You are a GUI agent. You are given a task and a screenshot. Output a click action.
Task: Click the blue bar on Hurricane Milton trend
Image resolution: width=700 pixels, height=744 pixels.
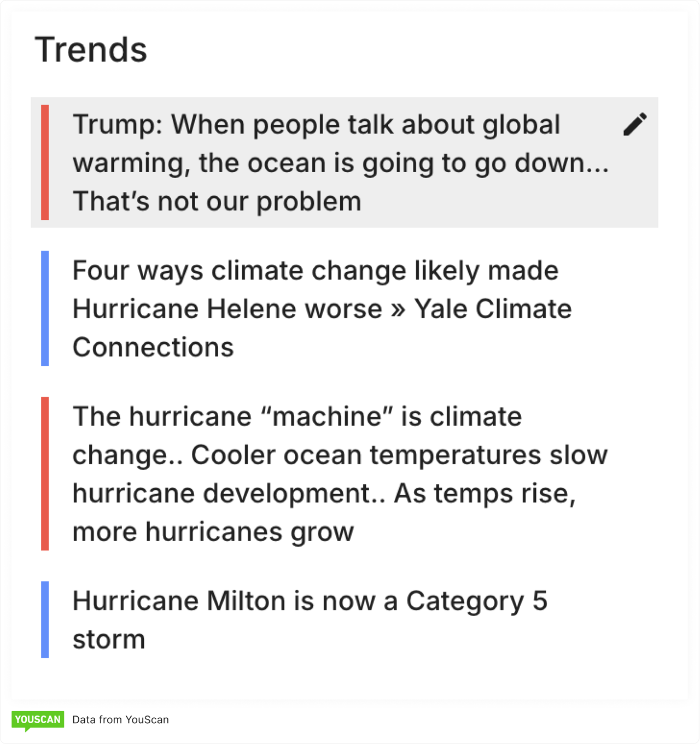[45, 619]
